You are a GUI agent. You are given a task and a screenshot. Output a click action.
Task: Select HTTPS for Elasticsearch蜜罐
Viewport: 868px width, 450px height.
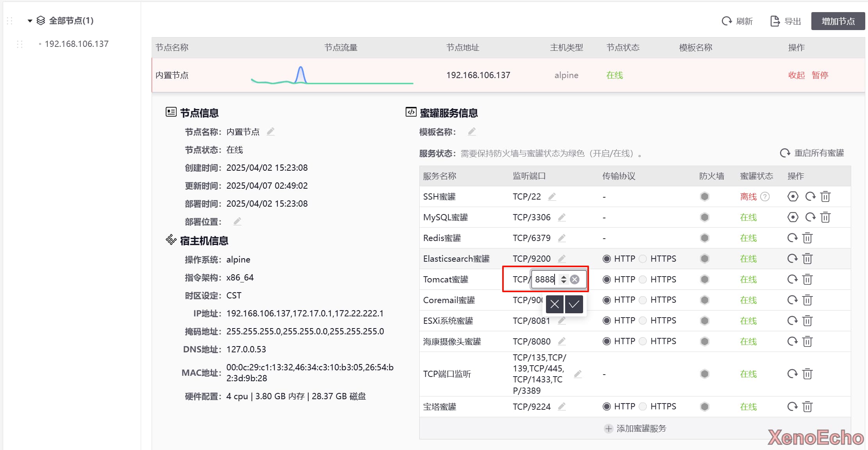(643, 259)
